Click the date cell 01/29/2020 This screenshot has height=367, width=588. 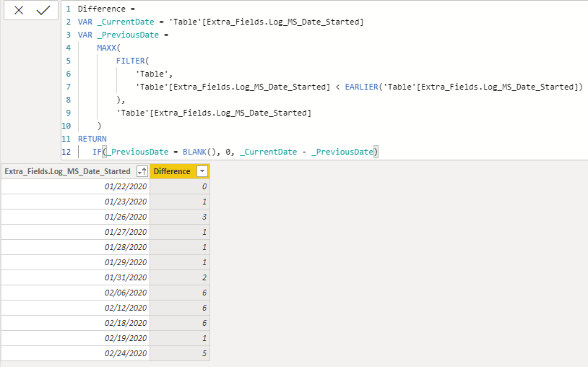pyautogui.click(x=75, y=262)
